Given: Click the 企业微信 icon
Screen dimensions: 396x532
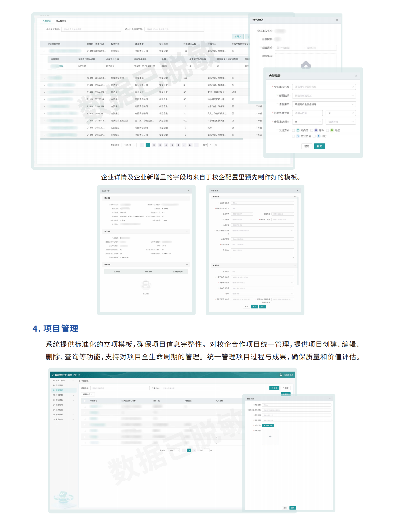Looking at the screenshot, I should coord(298,136).
